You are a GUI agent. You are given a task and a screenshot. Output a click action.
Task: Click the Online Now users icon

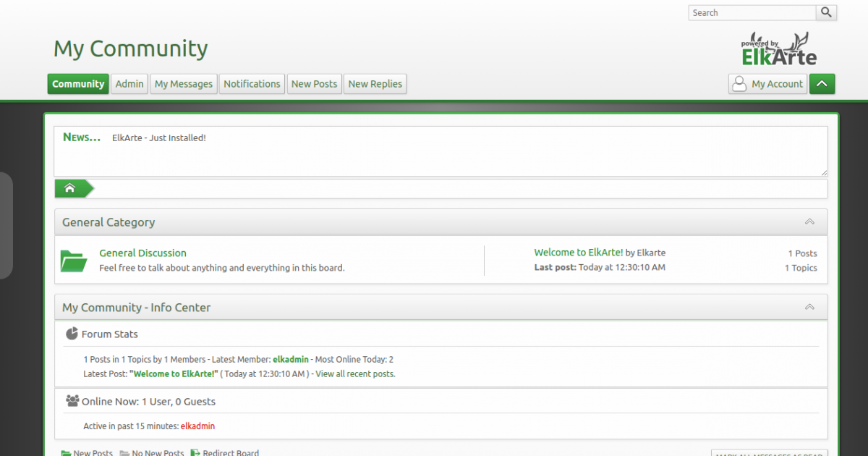(x=72, y=401)
